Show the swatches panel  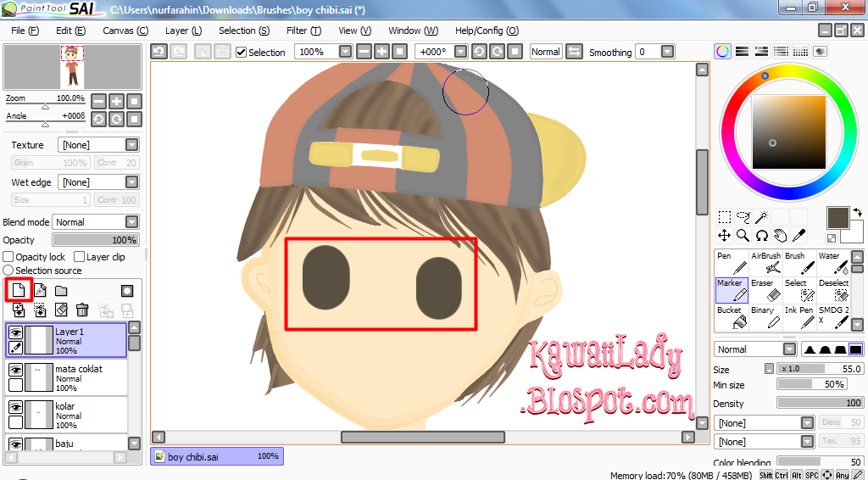tap(800, 52)
